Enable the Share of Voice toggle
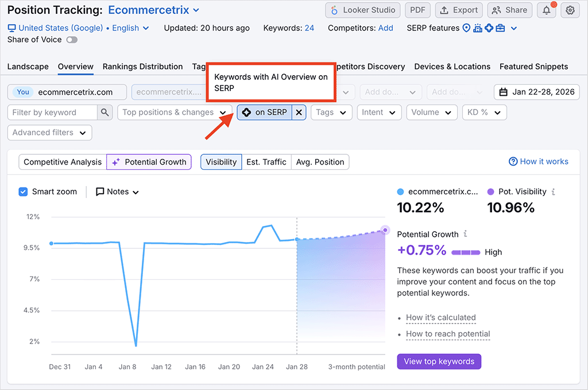 tap(72, 40)
